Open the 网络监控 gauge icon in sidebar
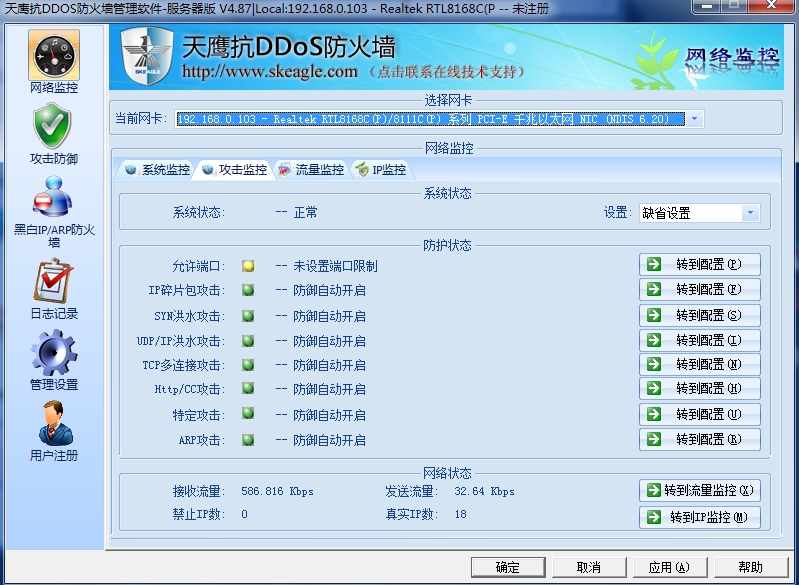799x585 pixels. [54, 56]
